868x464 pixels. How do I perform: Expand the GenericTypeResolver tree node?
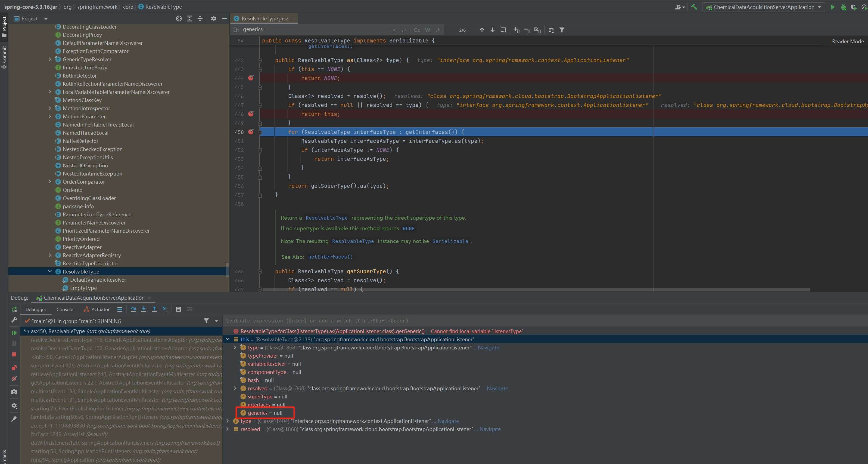tap(50, 59)
